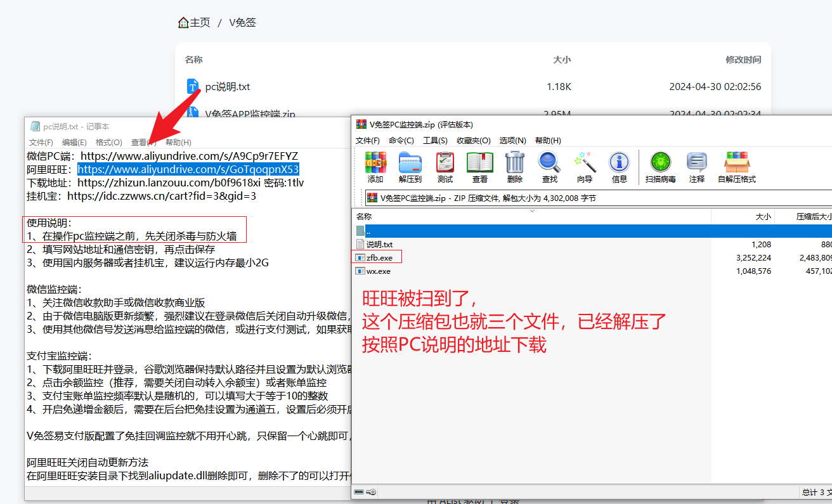Click the small chevron above WinRAR file list
This screenshot has width=832, height=504.
[532, 211]
